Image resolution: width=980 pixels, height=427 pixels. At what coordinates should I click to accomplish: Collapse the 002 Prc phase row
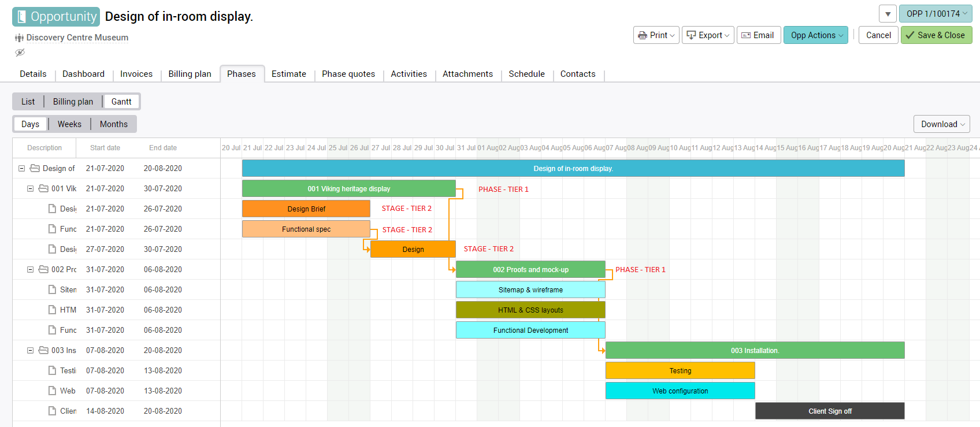(x=31, y=269)
